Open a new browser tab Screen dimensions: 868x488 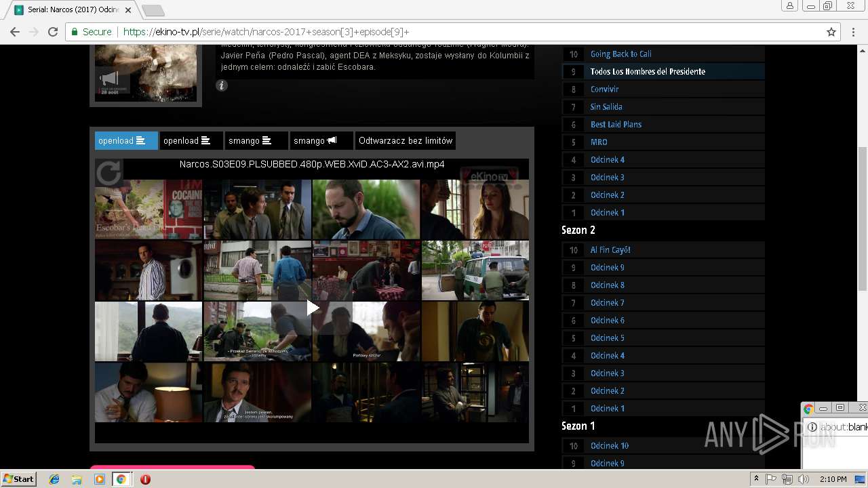pyautogui.click(x=153, y=10)
